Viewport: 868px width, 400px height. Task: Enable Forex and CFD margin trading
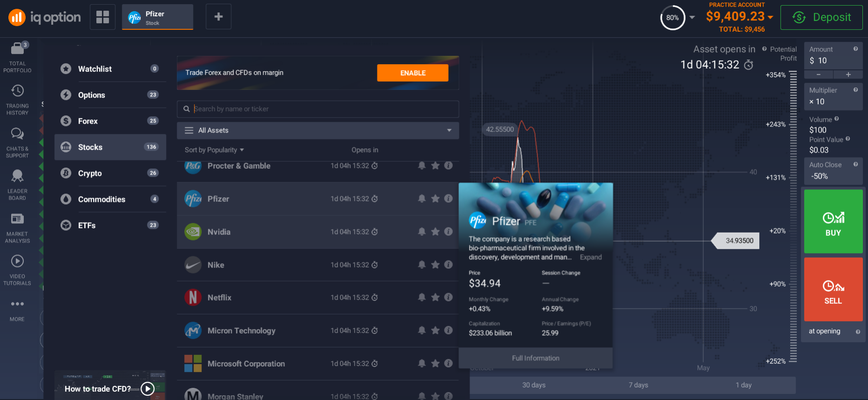click(413, 73)
